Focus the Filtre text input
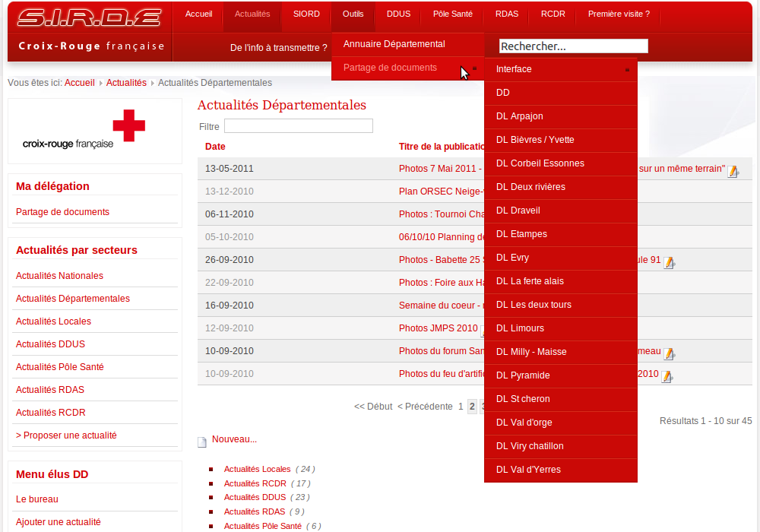 (298, 126)
